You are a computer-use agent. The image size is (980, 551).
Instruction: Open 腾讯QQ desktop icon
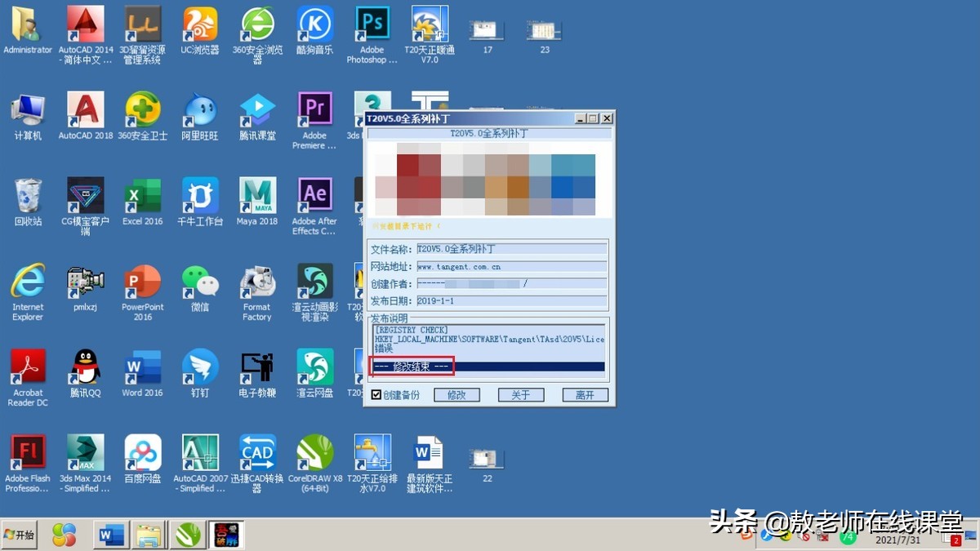tap(85, 367)
